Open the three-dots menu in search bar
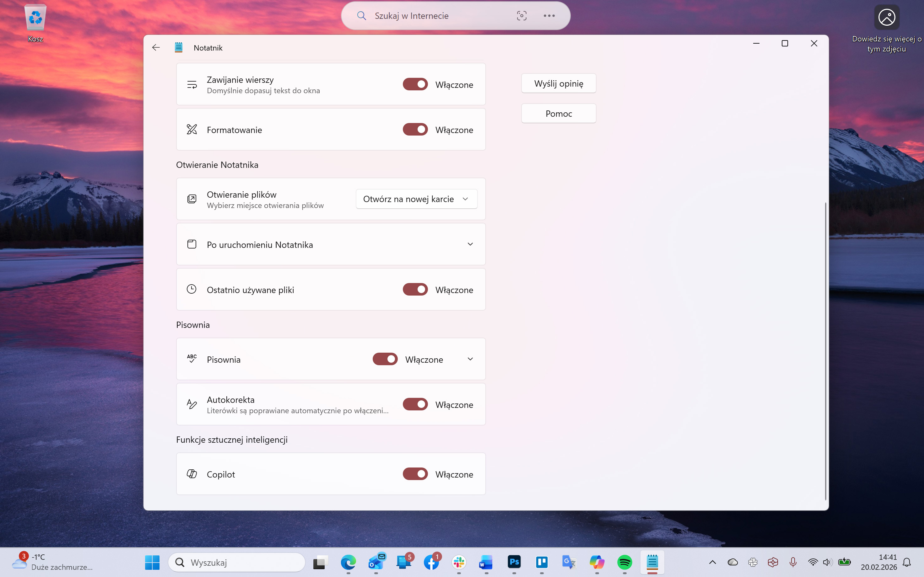The width and height of the screenshot is (924, 577). coord(549,16)
